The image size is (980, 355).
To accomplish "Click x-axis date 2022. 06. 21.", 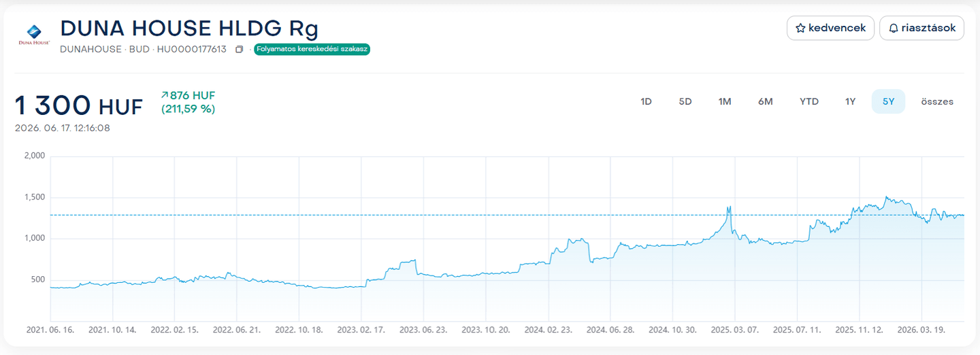I will pyautogui.click(x=237, y=330).
